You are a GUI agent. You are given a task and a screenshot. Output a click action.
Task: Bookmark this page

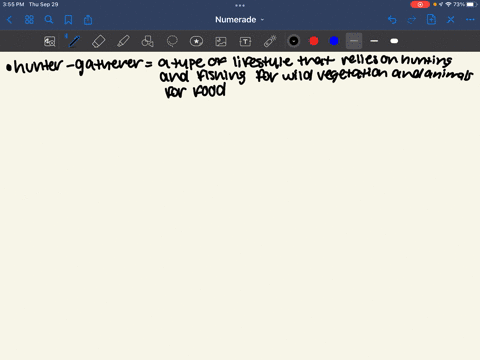tap(68, 20)
